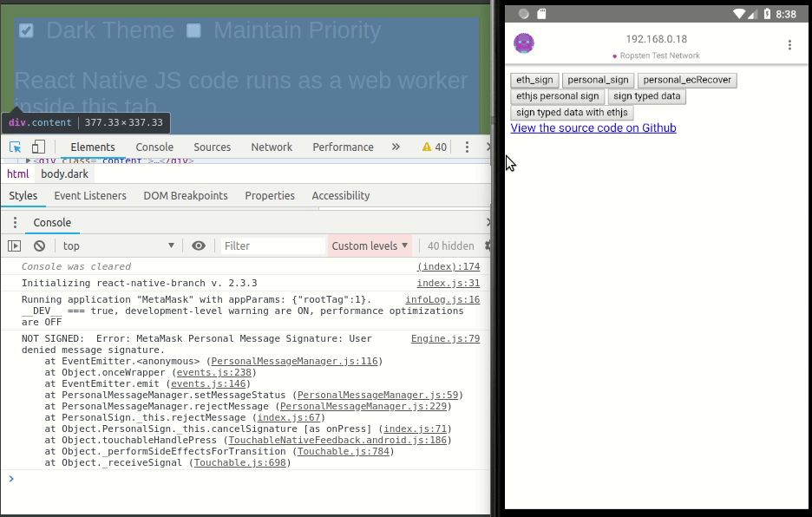The width and height of the screenshot is (812, 517).
Task: Focus the console Filter field
Action: point(273,246)
